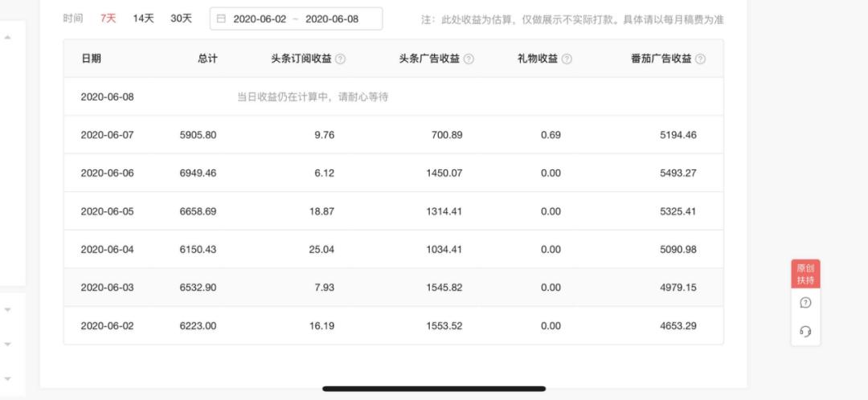This screenshot has width=868, height=400.
Task: Open question mark help icon below 原创扶持
Action: 805,303
